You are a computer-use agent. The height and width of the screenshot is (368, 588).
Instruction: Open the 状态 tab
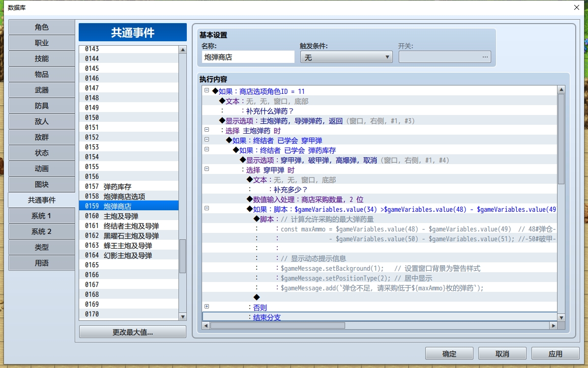tap(42, 153)
